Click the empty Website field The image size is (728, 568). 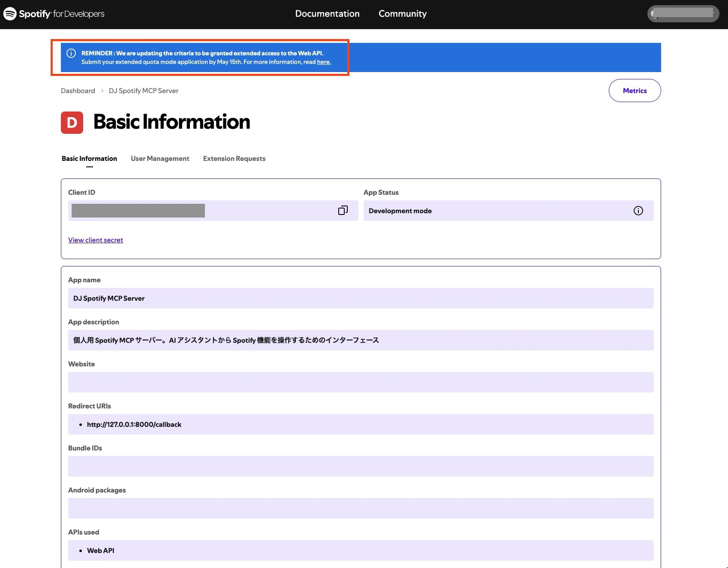(361, 382)
